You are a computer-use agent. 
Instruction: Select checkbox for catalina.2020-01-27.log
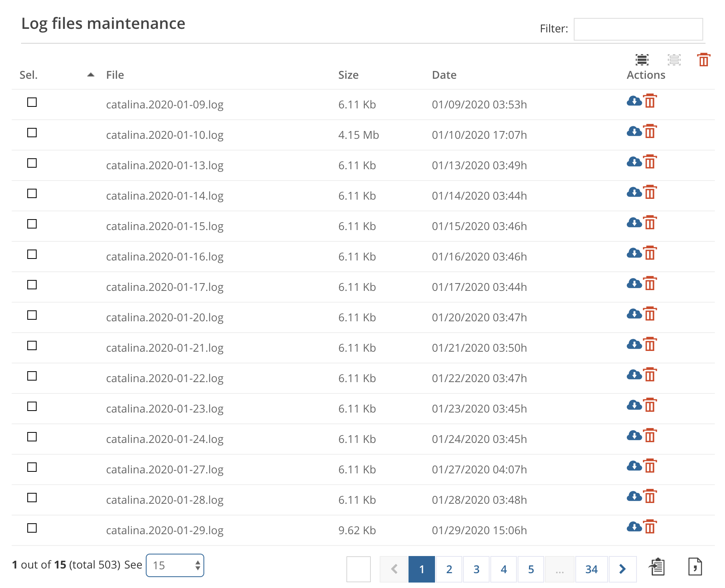point(32,467)
